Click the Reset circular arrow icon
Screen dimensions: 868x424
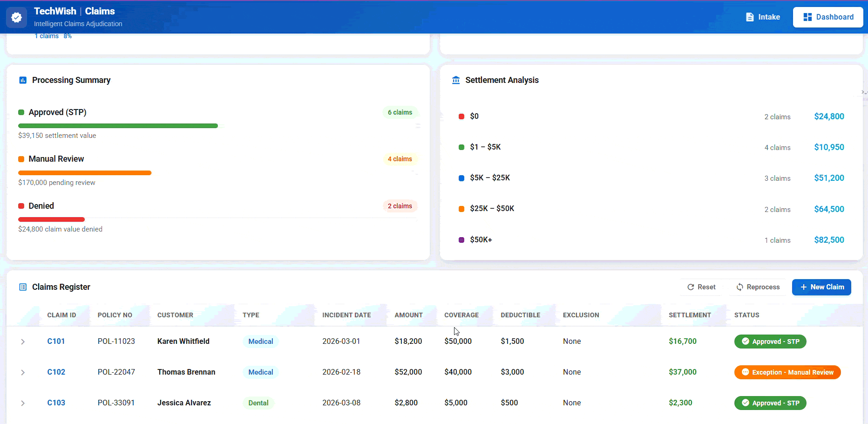(691, 287)
